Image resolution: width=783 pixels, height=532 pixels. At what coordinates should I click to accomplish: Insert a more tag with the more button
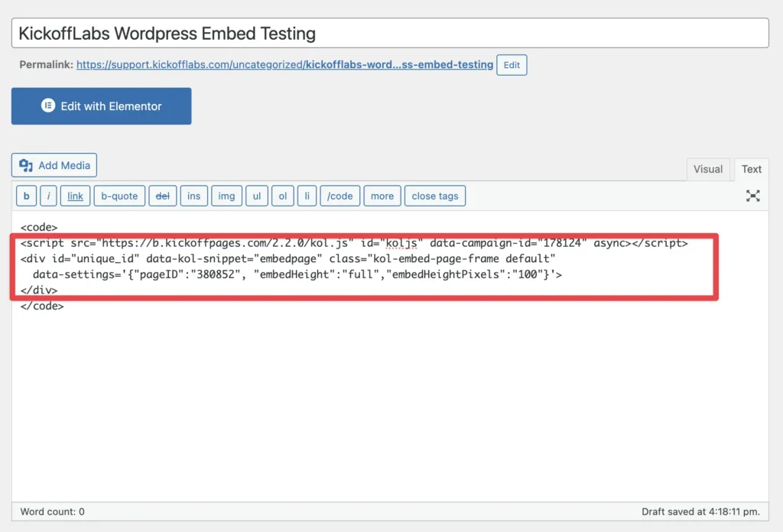tap(382, 196)
